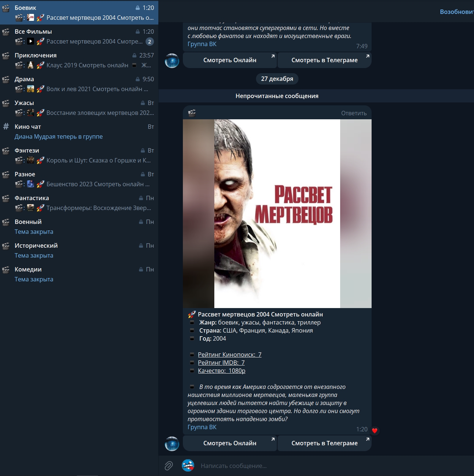This screenshot has width=474, height=476.
Task: Click the clapperboard icon of the Военный topic
Action: click(x=6, y=222)
